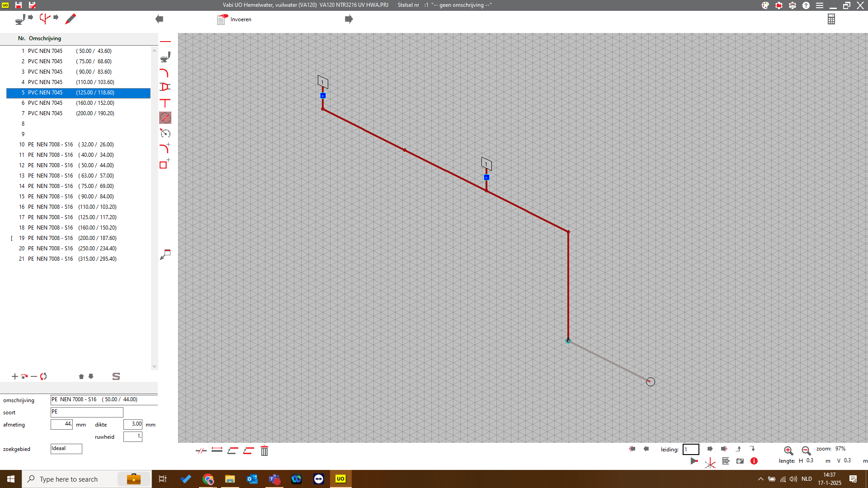Select the toilet fixture tool
Viewport: 868px width, 488px height.
pos(165,57)
